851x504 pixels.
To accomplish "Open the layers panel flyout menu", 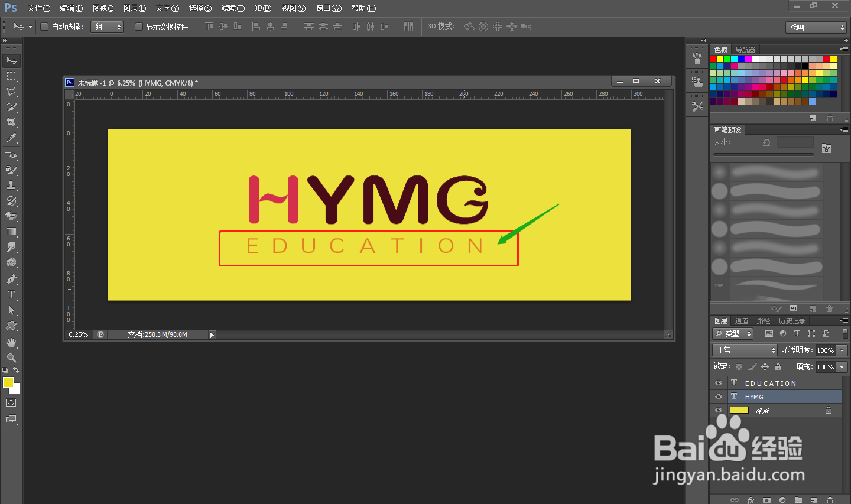I will coord(844,321).
